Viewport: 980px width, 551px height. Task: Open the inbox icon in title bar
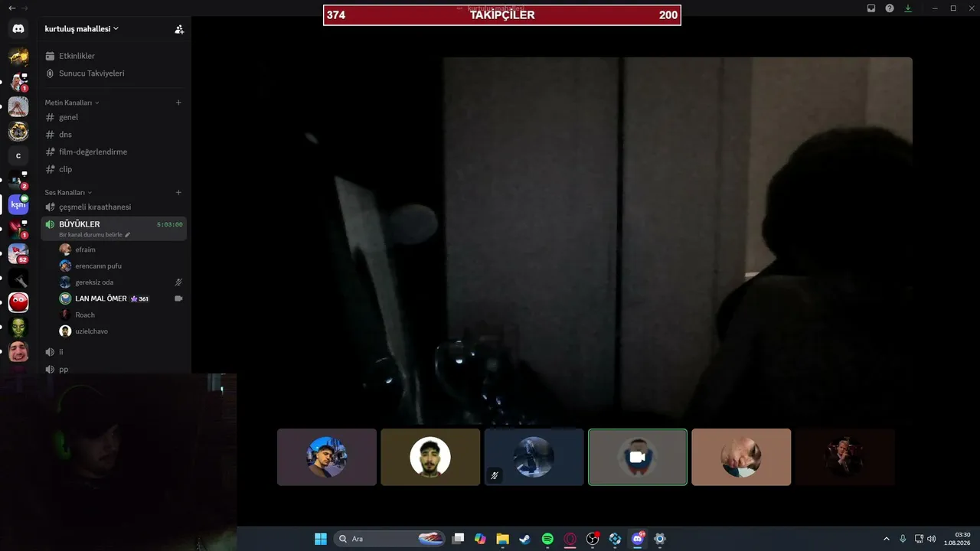point(871,8)
